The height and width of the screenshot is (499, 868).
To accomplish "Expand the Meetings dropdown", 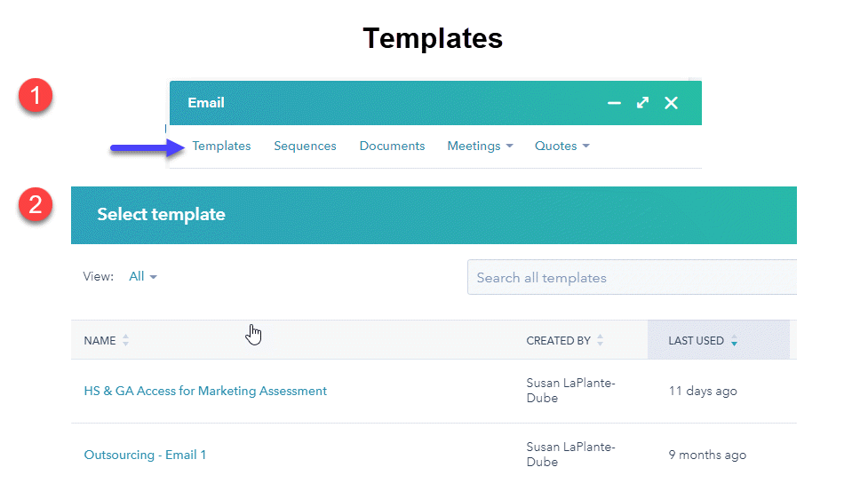I will pos(480,146).
